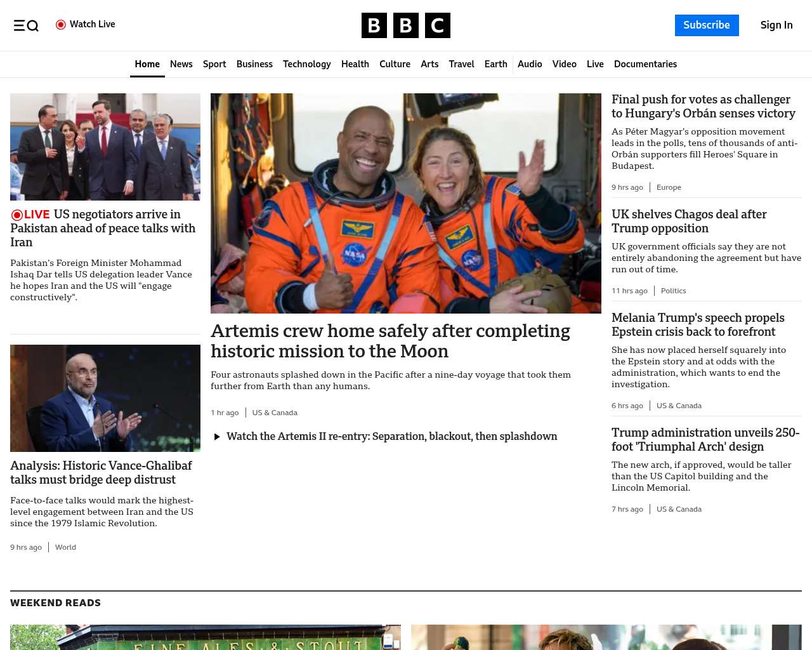Switch to the Technology tab
Image resolution: width=812 pixels, height=650 pixels.
coord(306,64)
